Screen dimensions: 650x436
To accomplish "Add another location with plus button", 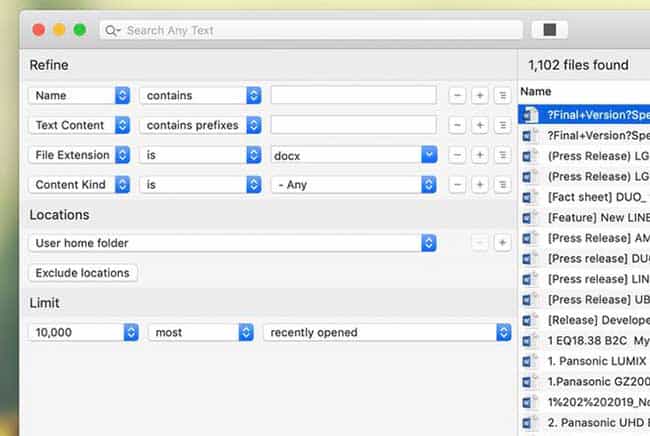I will tap(502, 243).
